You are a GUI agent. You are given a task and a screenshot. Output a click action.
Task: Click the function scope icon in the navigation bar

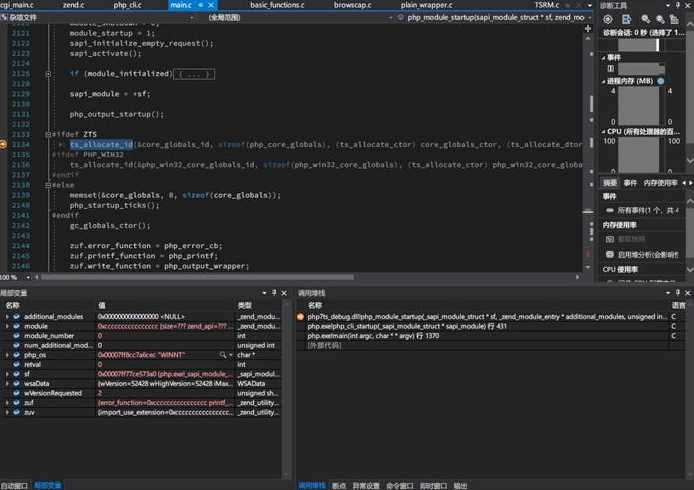[x=400, y=17]
